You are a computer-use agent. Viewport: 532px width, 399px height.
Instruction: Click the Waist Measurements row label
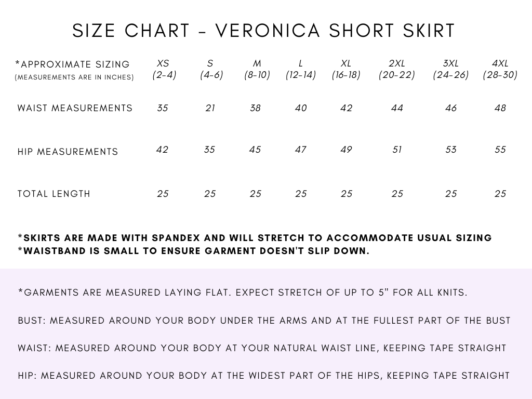pos(75,108)
